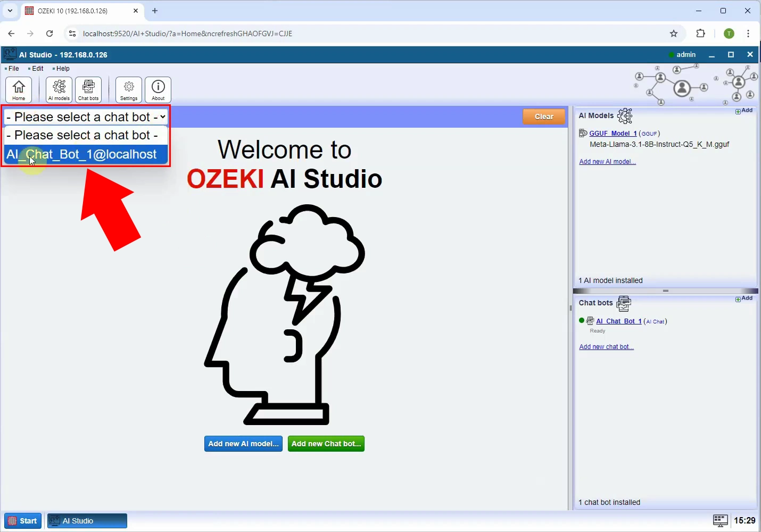Image resolution: width=761 pixels, height=532 pixels.
Task: Select AI_Chat_Bot_1@localhost in the dropdown list
Action: point(86,154)
